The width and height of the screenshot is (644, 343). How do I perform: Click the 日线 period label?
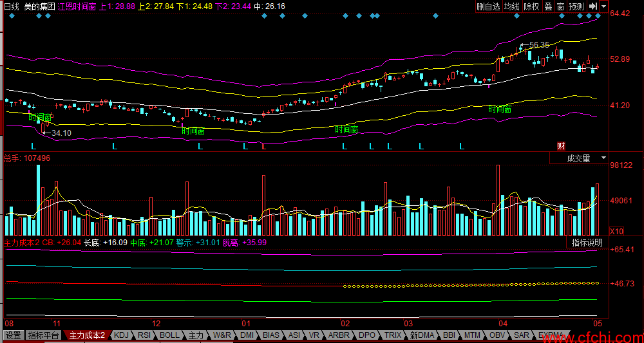click(x=12, y=6)
